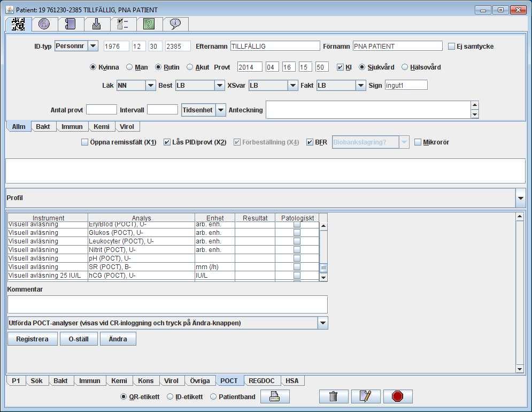Open the speech bubble comment tab
532x412 pixels.
(175, 24)
